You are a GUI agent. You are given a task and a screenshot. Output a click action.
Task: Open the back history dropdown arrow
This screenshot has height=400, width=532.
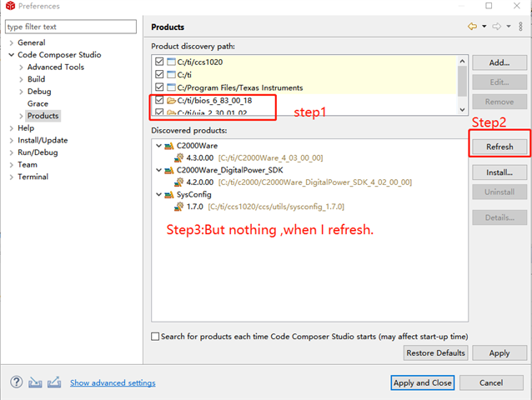point(484,27)
